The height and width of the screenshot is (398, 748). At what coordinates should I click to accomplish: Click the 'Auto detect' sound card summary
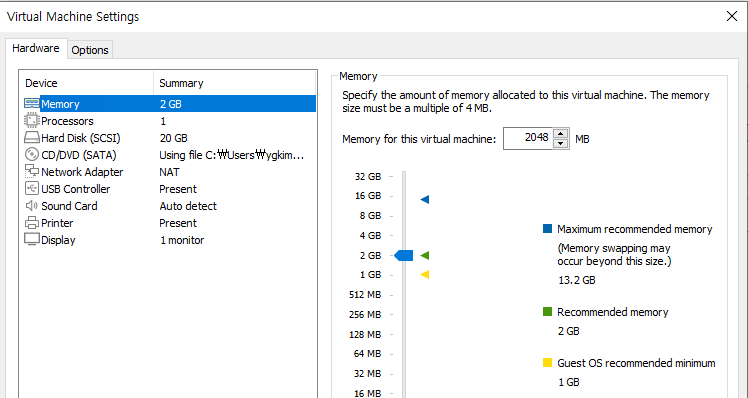tap(188, 206)
